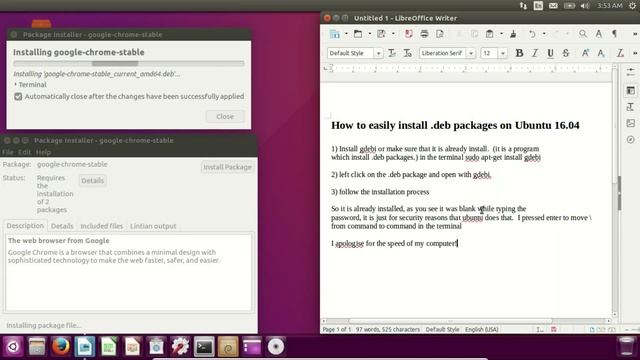640x360 pixels.
Task: Open the Styles deck in sidebar
Action: click(631, 107)
